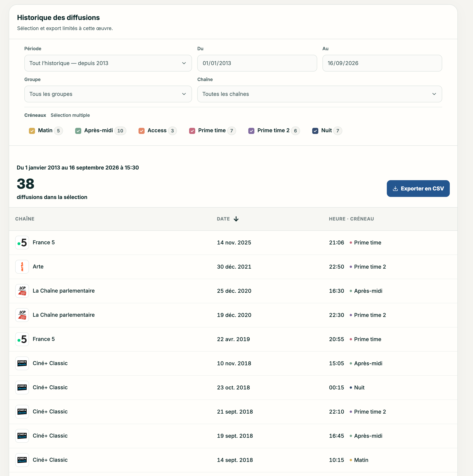Open the Période dropdown
473x476 pixels.
point(108,63)
